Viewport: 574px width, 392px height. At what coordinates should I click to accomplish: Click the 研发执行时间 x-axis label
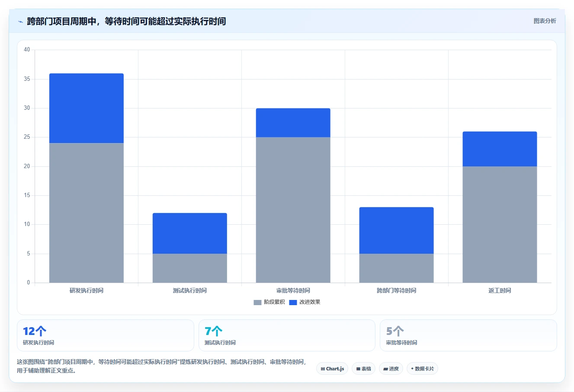pyautogui.click(x=87, y=290)
